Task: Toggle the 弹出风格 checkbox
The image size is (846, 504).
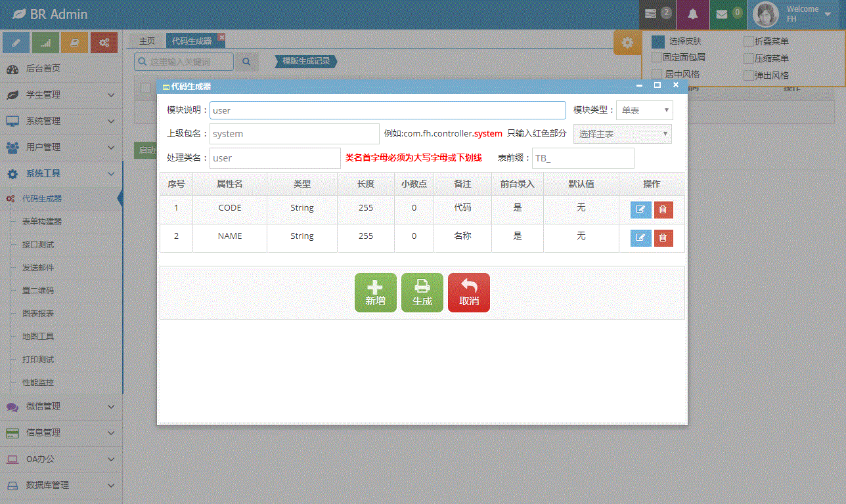Action: click(x=749, y=75)
